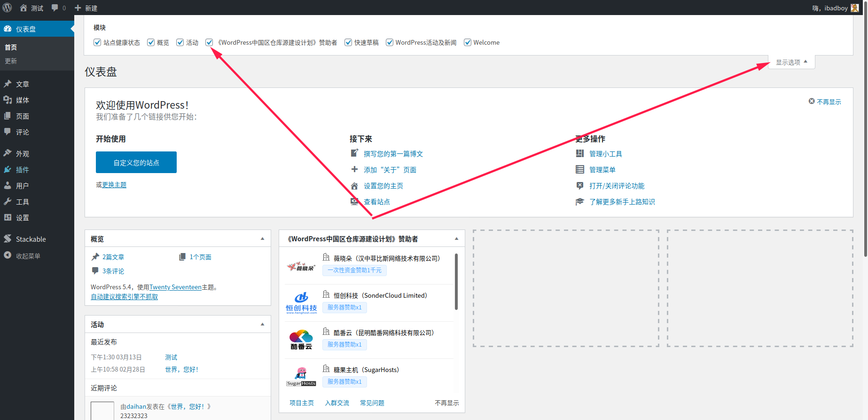Viewport: 868px width, 420px height.
Task: Click the 酷番云 sponsor logo thumbnail
Action: (x=301, y=340)
